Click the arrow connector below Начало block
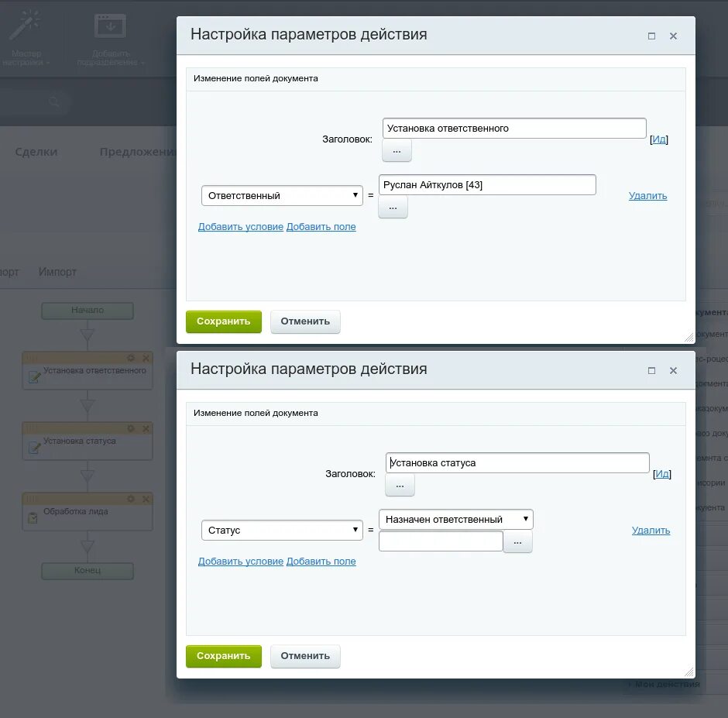This screenshot has height=718, width=728. point(88,335)
